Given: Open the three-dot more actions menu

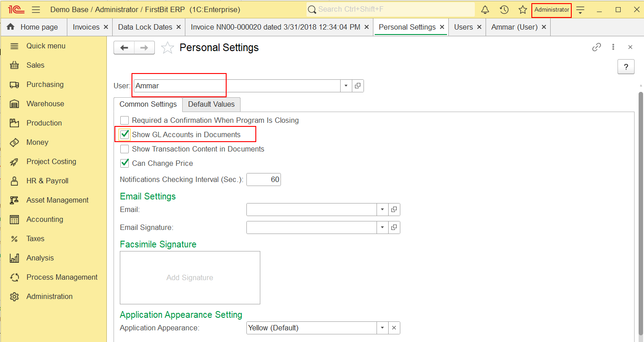Looking at the screenshot, I should pyautogui.click(x=613, y=47).
